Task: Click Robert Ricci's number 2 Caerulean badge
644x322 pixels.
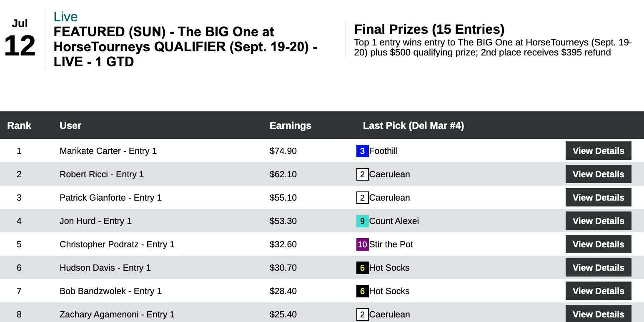Action: [x=362, y=174]
